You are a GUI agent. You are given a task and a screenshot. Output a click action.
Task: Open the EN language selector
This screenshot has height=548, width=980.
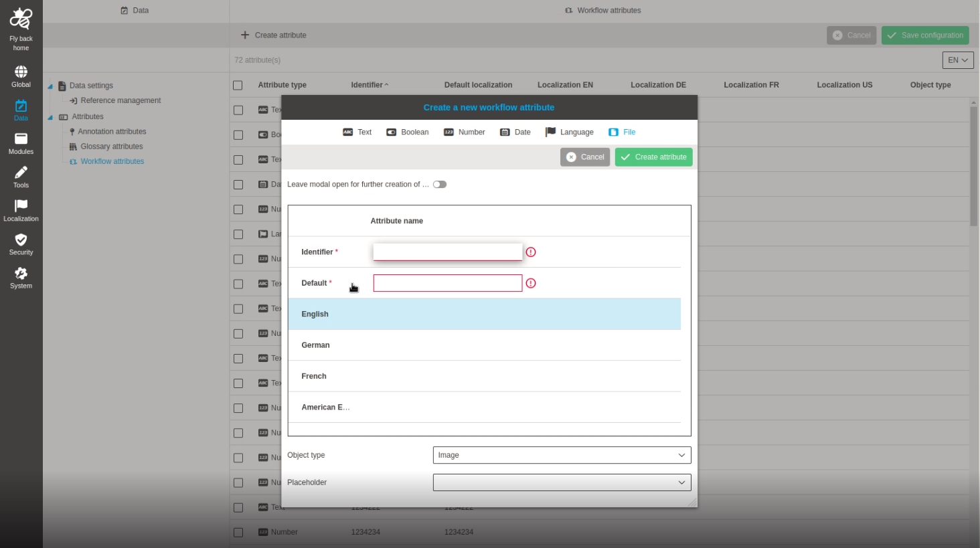pyautogui.click(x=958, y=60)
